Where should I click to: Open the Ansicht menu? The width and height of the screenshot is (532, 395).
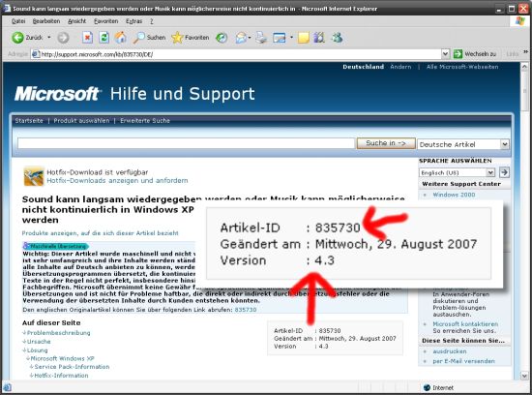76,21
